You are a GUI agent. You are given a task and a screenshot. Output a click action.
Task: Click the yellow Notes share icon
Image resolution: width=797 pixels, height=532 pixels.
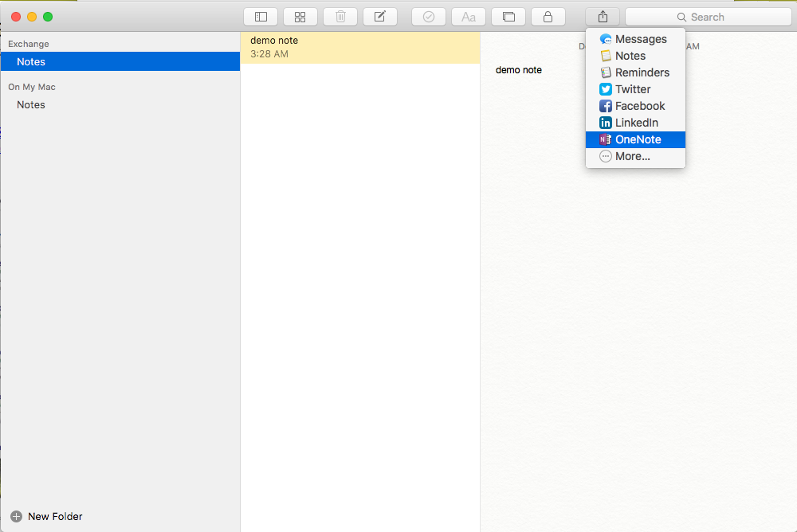pos(606,56)
